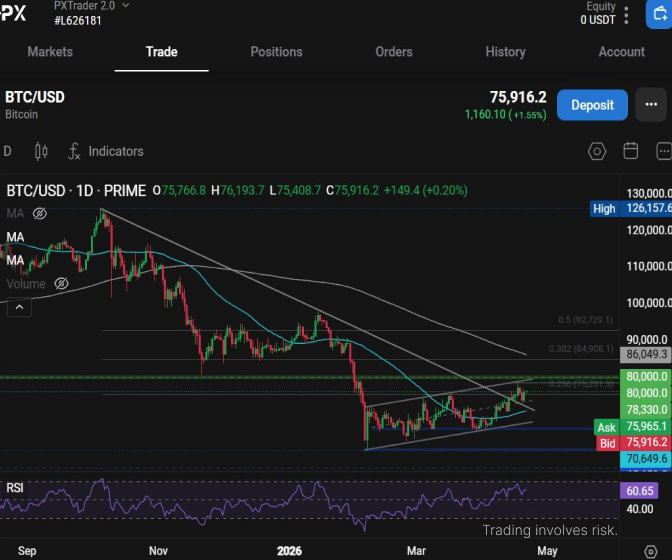Image resolution: width=672 pixels, height=560 pixels.
Task: Switch to the Account tab
Action: point(621,52)
